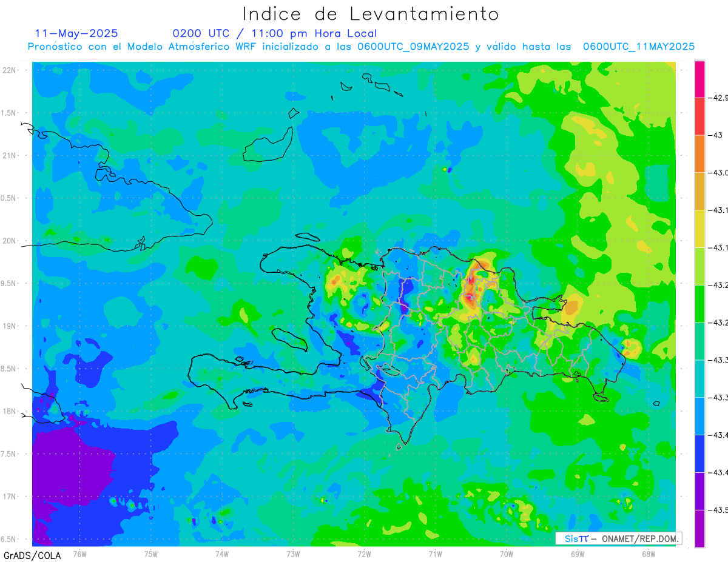This screenshot has width=728, height=562.
Task: Click the sea-green swatch in the legend
Action: pos(699,341)
